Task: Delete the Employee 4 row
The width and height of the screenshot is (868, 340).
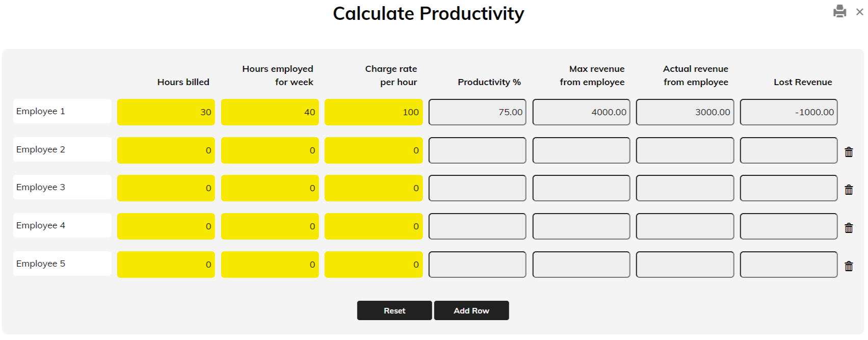Action: click(849, 228)
